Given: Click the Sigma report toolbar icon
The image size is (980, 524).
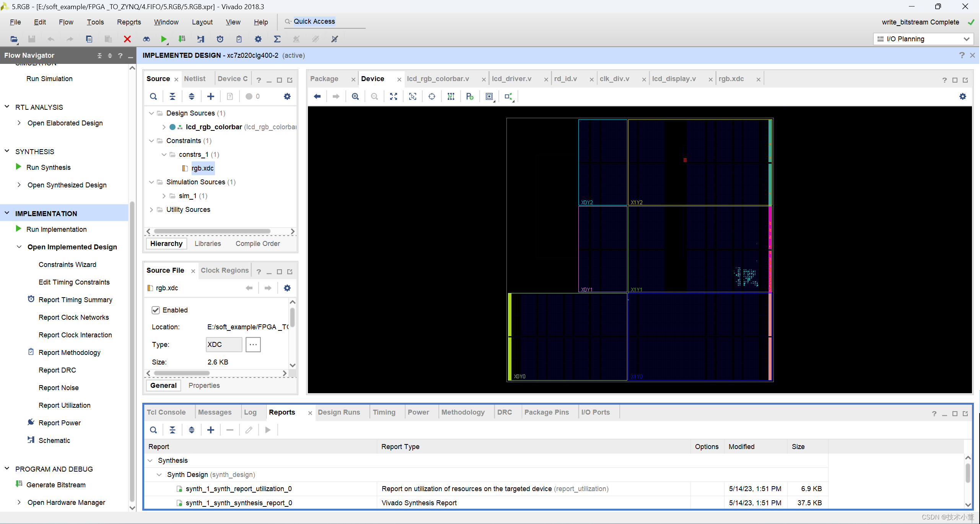Looking at the screenshot, I should pyautogui.click(x=277, y=39).
